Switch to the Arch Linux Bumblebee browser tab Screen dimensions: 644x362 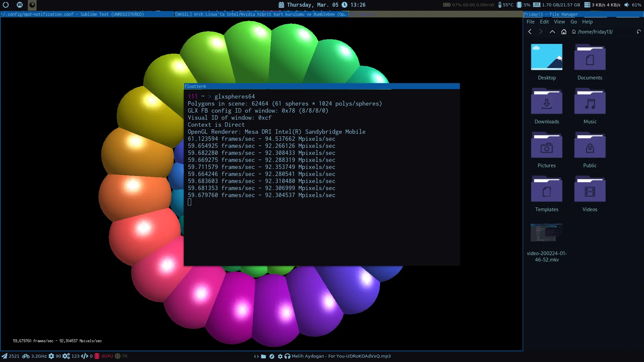[261, 14]
